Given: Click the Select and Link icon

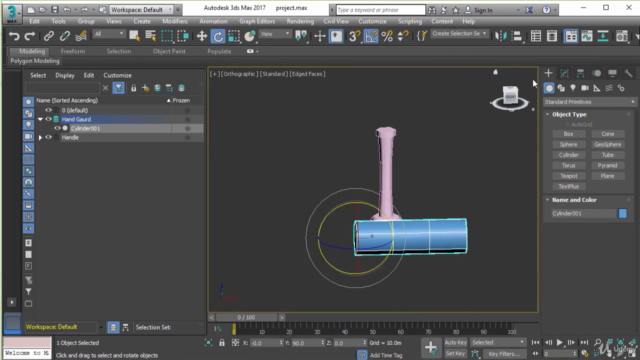Looking at the screenshot, I should click(x=49, y=36).
